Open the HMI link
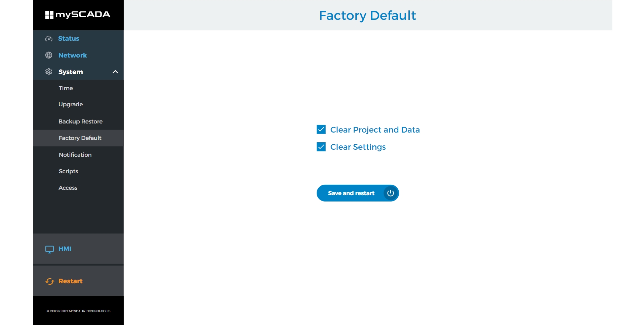644x325 pixels. point(65,249)
